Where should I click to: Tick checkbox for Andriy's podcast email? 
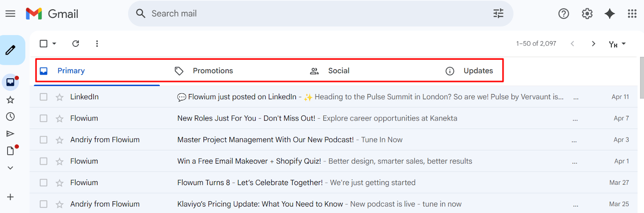pos(43,140)
